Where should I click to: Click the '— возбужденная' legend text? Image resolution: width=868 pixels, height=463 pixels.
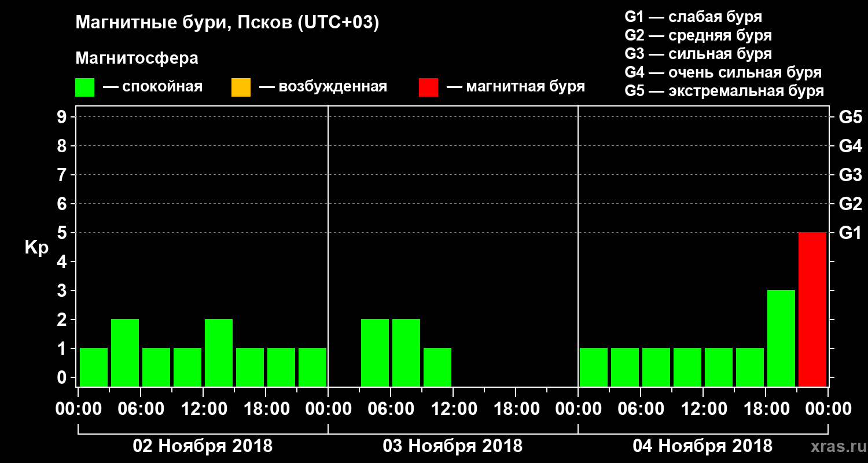323,87
